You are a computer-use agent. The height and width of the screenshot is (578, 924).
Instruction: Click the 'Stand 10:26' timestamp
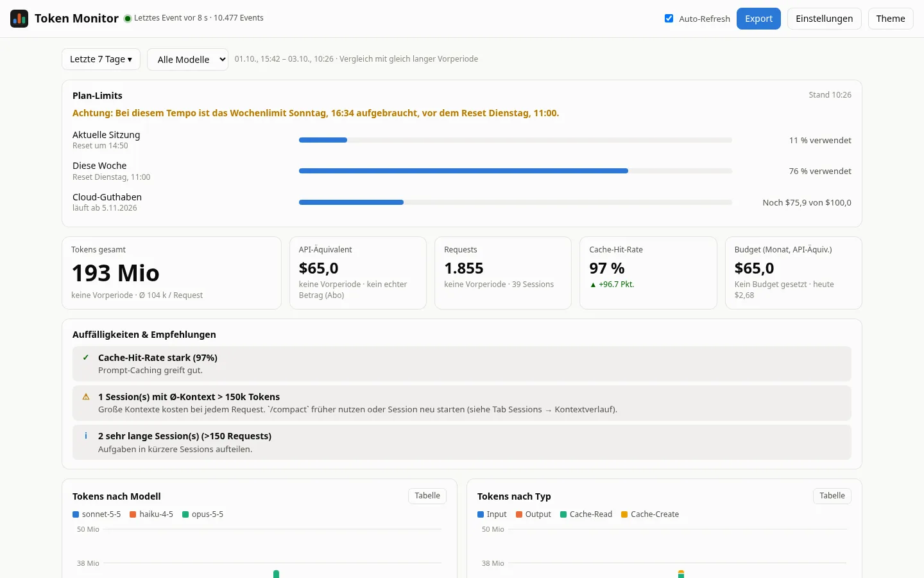830,95
